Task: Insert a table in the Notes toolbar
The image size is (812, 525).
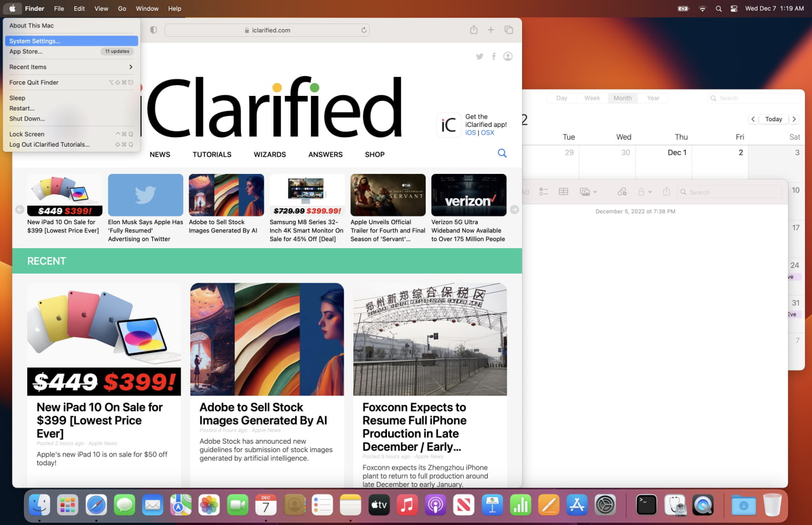Action: tap(564, 192)
